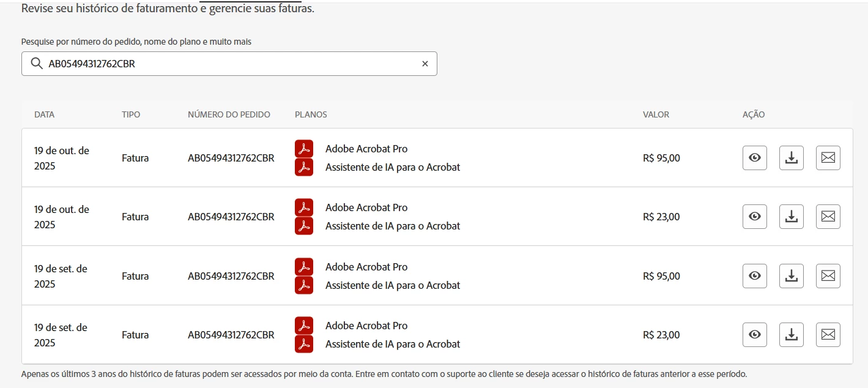868x388 pixels.
Task: Click Adobe Acrobat Pro icon in R$ 23,00 September row
Action: (x=304, y=326)
